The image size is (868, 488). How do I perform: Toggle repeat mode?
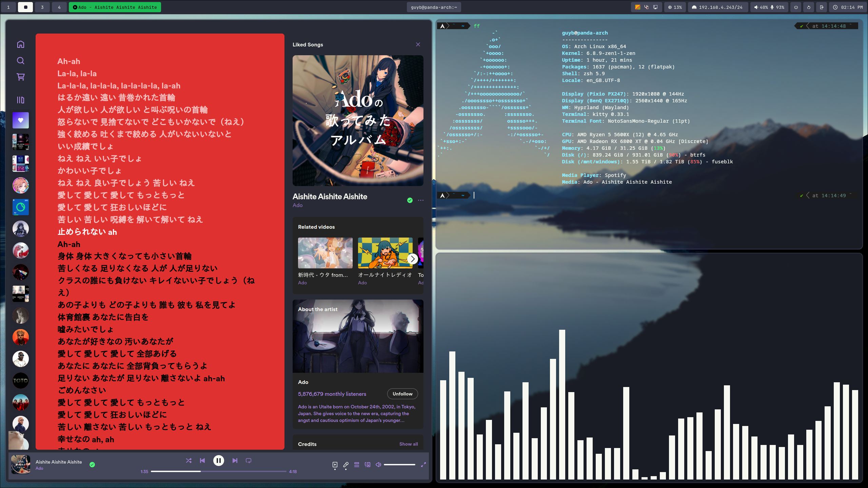[249, 461]
